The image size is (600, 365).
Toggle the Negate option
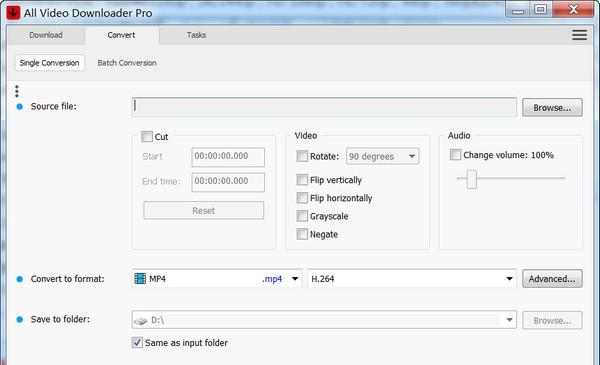point(302,234)
